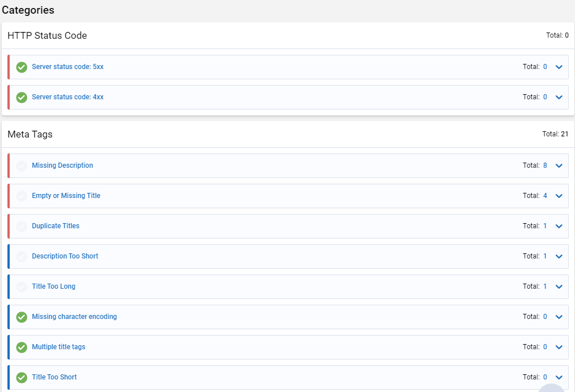The width and height of the screenshot is (575, 392).
Task: Click faded check icon beside Title Too Long
Action: [22, 287]
